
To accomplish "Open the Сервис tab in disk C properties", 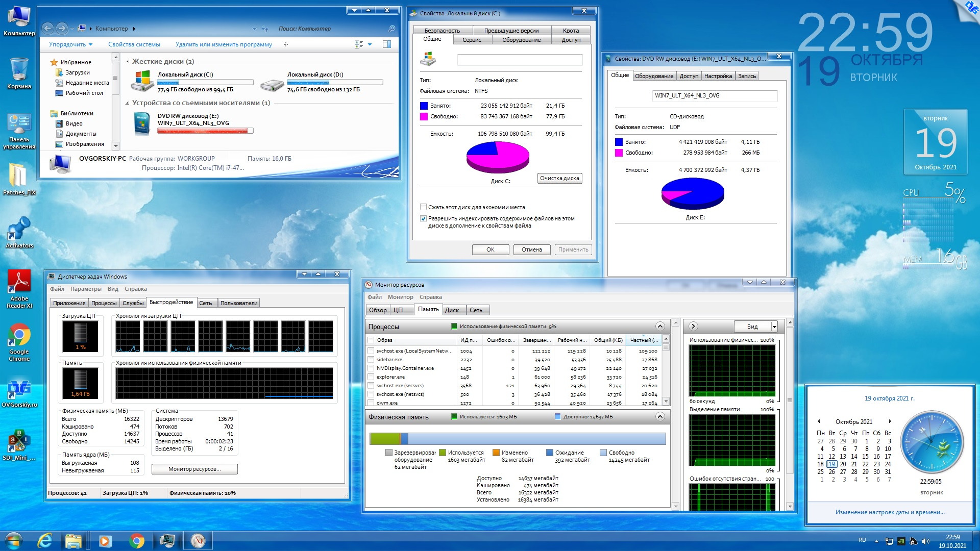I will point(472,40).
